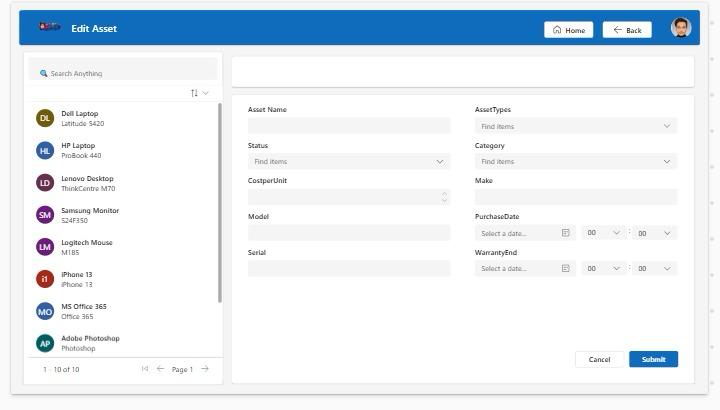Select the 'MS Office 365' list entry

(x=123, y=311)
